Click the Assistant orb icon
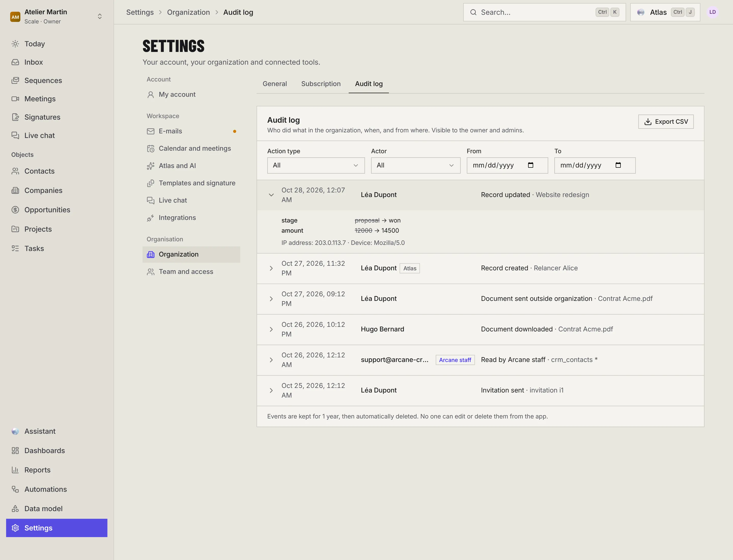This screenshot has width=733, height=560. [15, 431]
